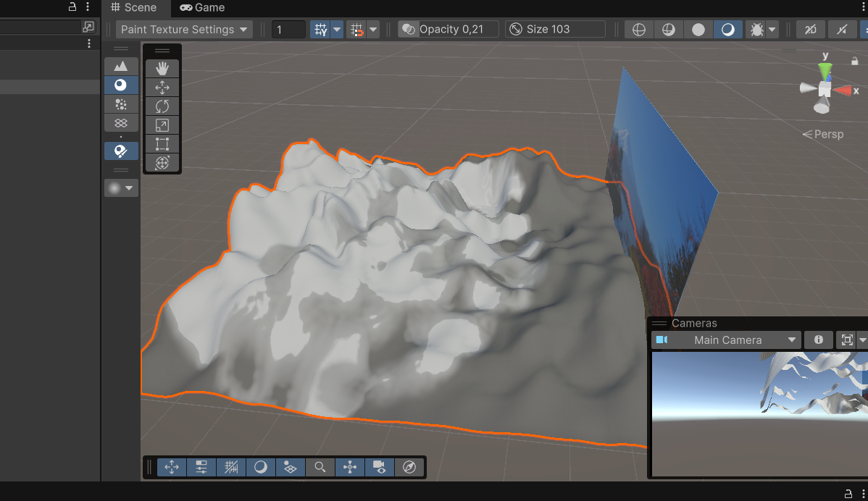Toggle the scene grid visibility
The width and height of the screenshot is (868, 501).
click(x=320, y=30)
